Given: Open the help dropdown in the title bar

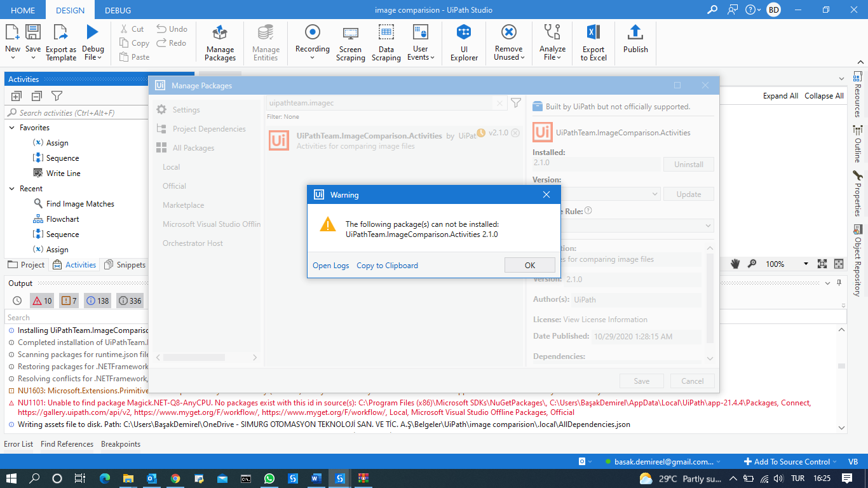Looking at the screenshot, I should [x=753, y=10].
